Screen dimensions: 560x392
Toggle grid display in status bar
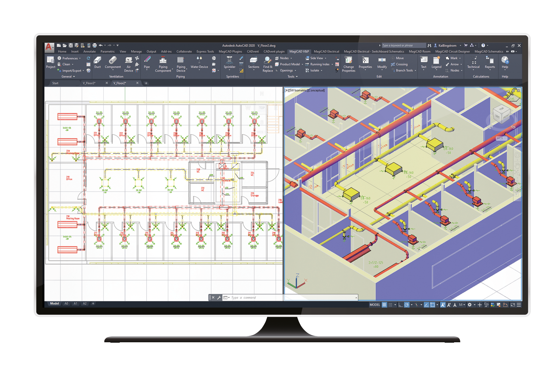384,305
